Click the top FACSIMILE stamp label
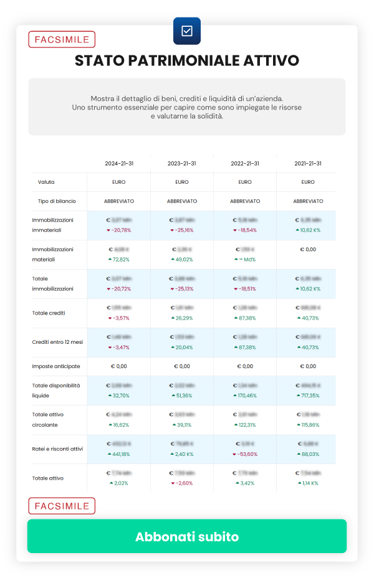The width and height of the screenshot is (374, 588). (62, 39)
